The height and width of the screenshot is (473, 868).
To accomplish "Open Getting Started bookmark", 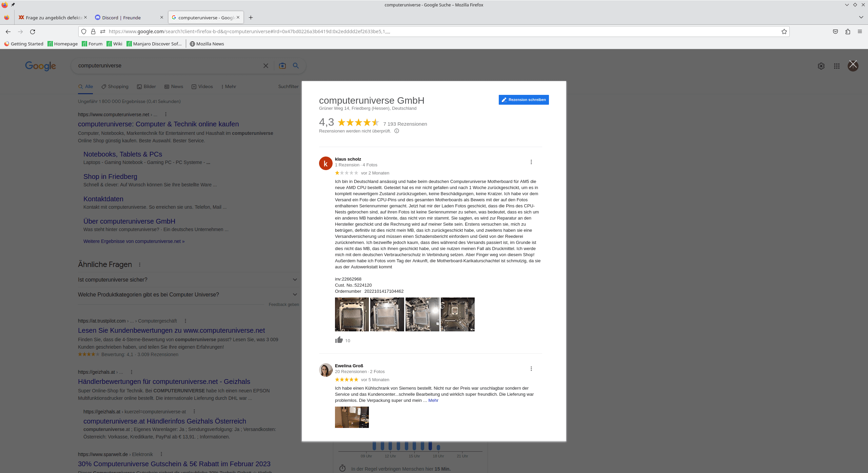I will [24, 44].
